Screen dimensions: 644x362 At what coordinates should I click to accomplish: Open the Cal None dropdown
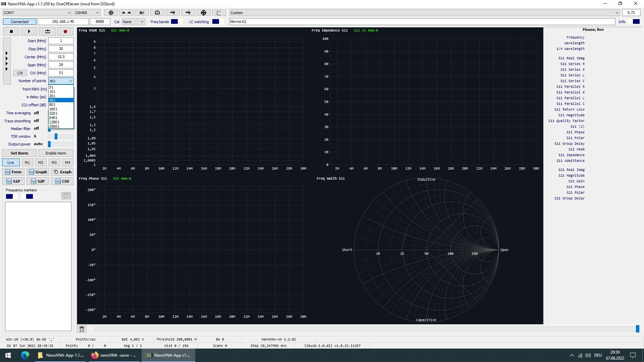pyautogui.click(x=133, y=22)
